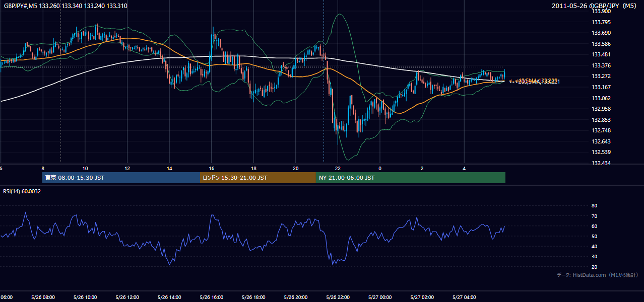Click the RSI(14) 60.0032 indicator label
644x302 pixels.
click(23, 191)
